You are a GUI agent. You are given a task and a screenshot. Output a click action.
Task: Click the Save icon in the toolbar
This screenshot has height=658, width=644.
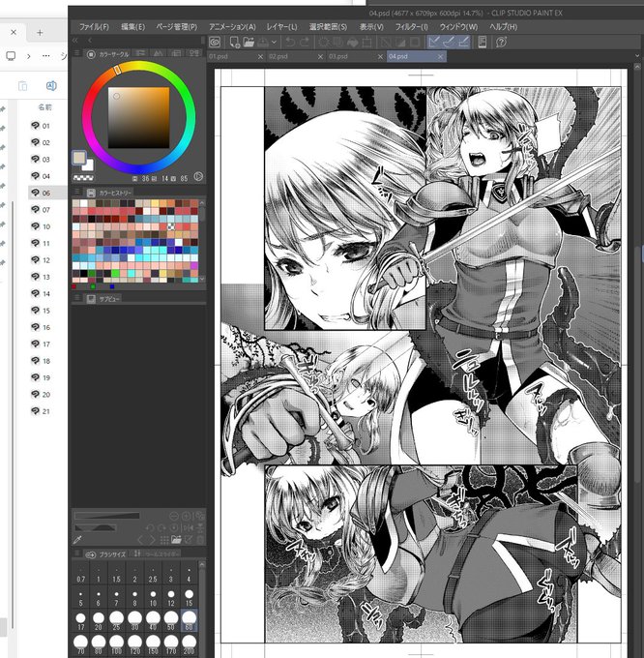click(263, 42)
